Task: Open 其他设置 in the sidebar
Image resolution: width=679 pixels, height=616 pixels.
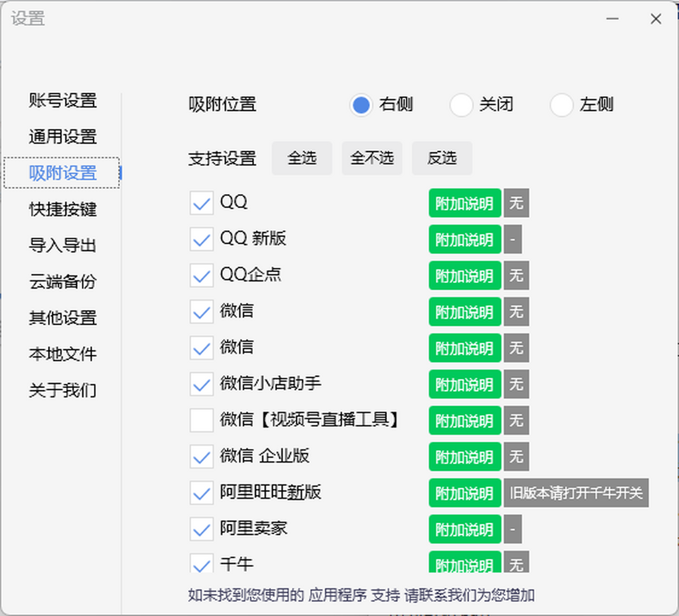Action: tap(63, 318)
